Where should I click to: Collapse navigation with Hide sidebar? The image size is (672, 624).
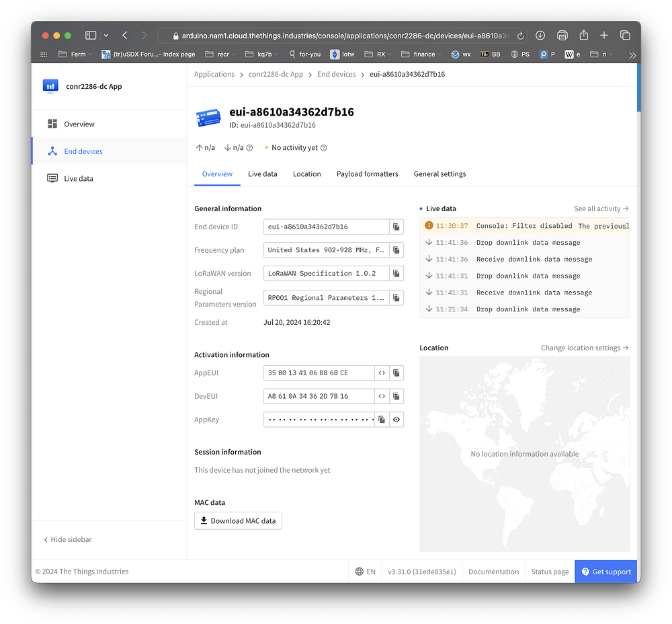point(68,539)
